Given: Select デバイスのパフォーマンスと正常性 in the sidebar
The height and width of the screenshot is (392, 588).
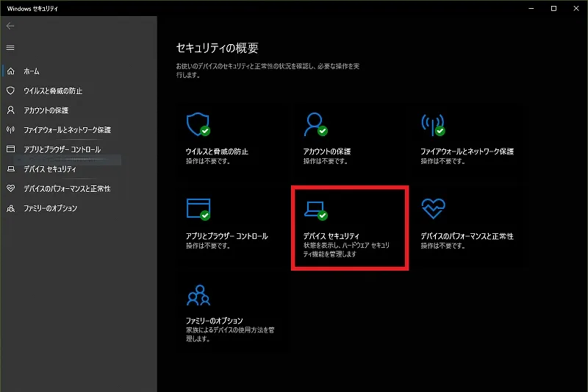Looking at the screenshot, I should tap(67, 189).
